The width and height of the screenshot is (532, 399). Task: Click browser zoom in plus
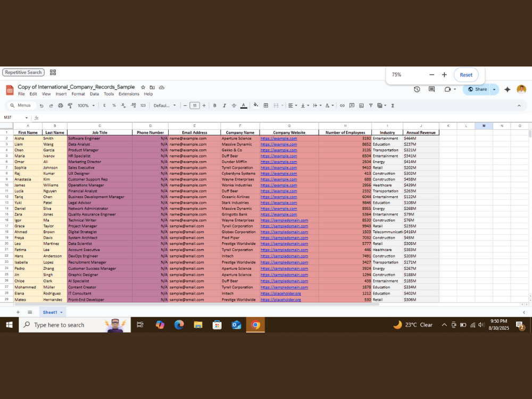click(x=444, y=74)
